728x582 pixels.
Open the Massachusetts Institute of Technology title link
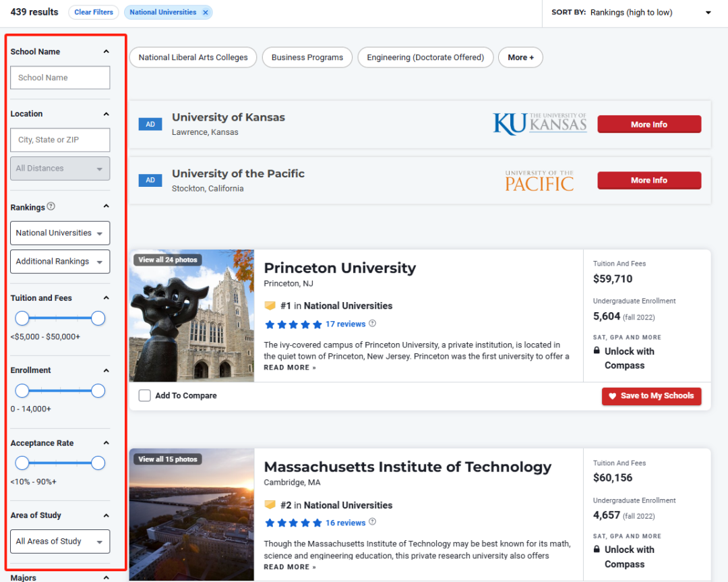pyautogui.click(x=408, y=467)
